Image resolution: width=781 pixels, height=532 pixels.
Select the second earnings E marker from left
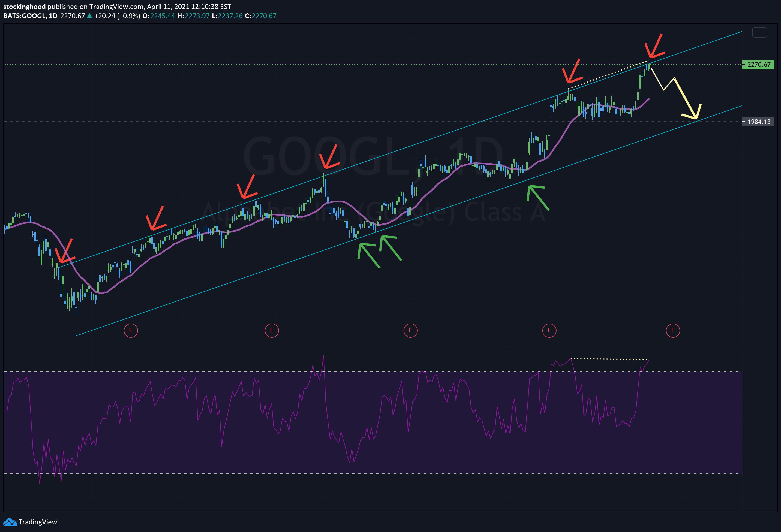272,331
